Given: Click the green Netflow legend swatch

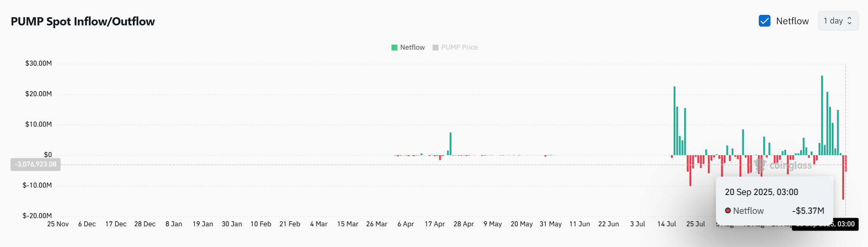Looking at the screenshot, I should click(394, 48).
